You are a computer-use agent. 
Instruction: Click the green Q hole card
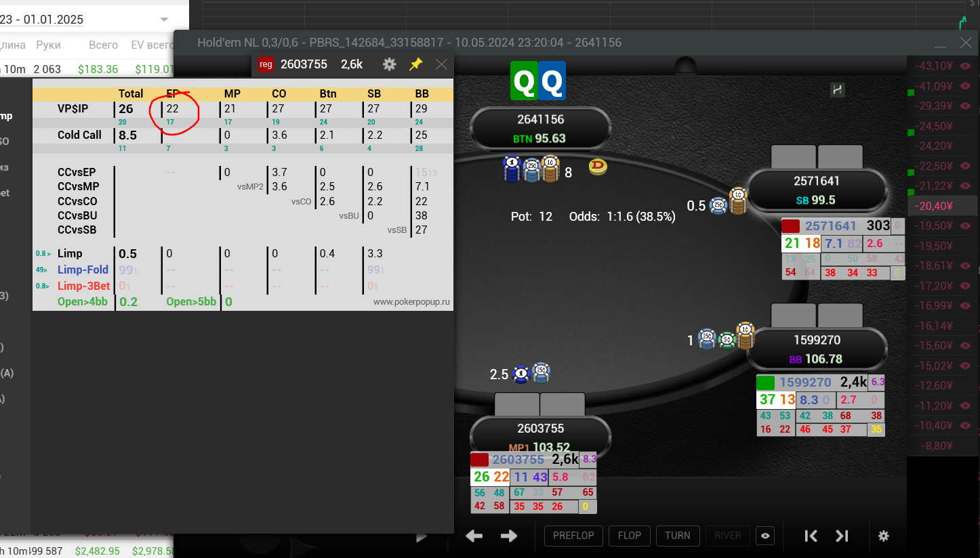[x=524, y=82]
